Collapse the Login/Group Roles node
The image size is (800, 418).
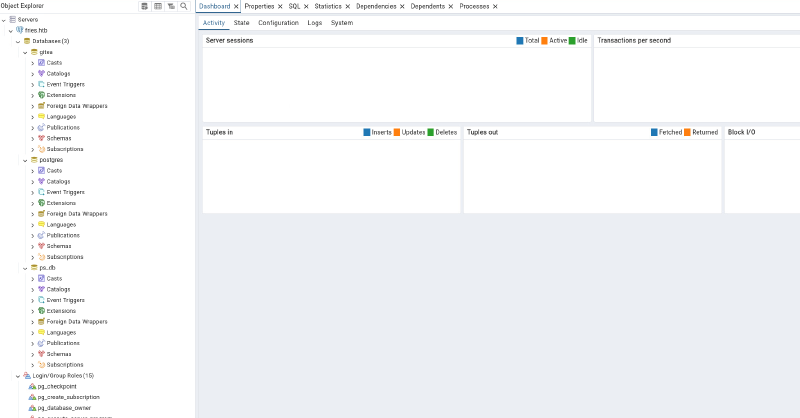[18, 376]
